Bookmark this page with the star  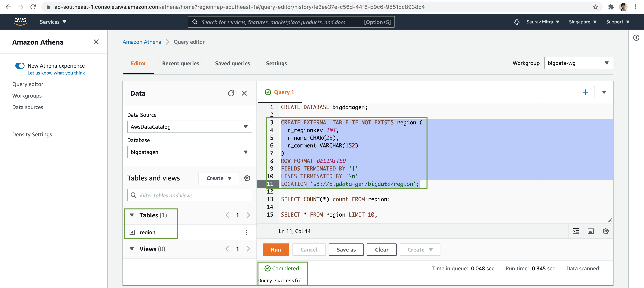[596, 7]
